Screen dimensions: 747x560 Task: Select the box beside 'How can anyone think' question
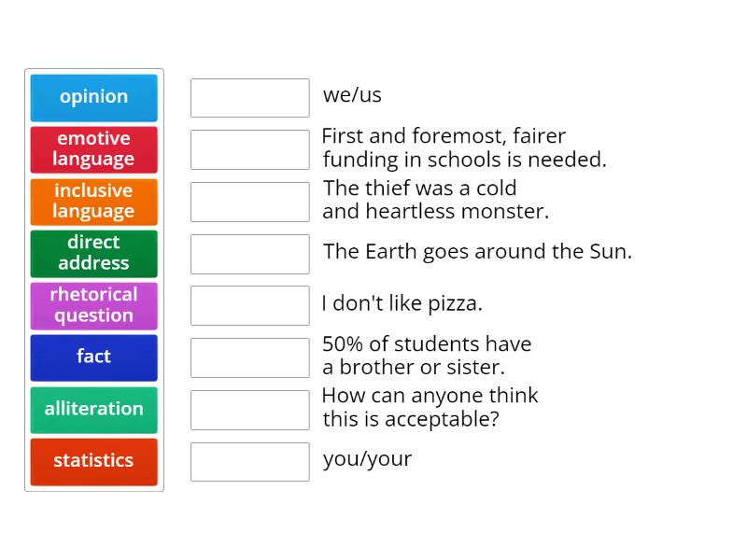pyautogui.click(x=249, y=410)
